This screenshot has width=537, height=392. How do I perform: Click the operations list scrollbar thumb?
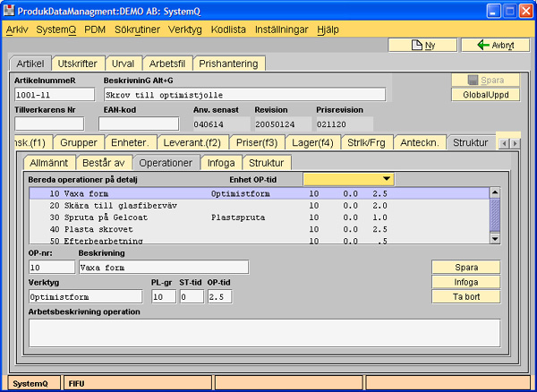pyautogui.click(x=495, y=216)
